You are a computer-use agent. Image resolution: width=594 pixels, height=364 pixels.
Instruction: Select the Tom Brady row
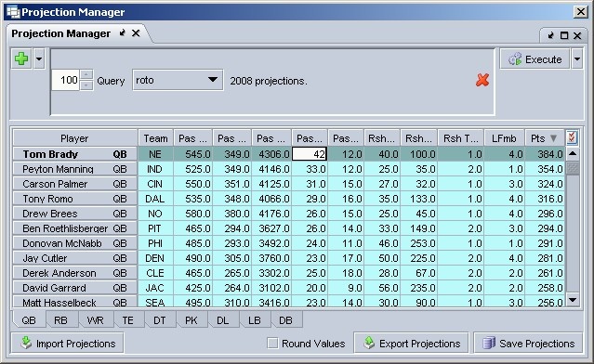289,154
